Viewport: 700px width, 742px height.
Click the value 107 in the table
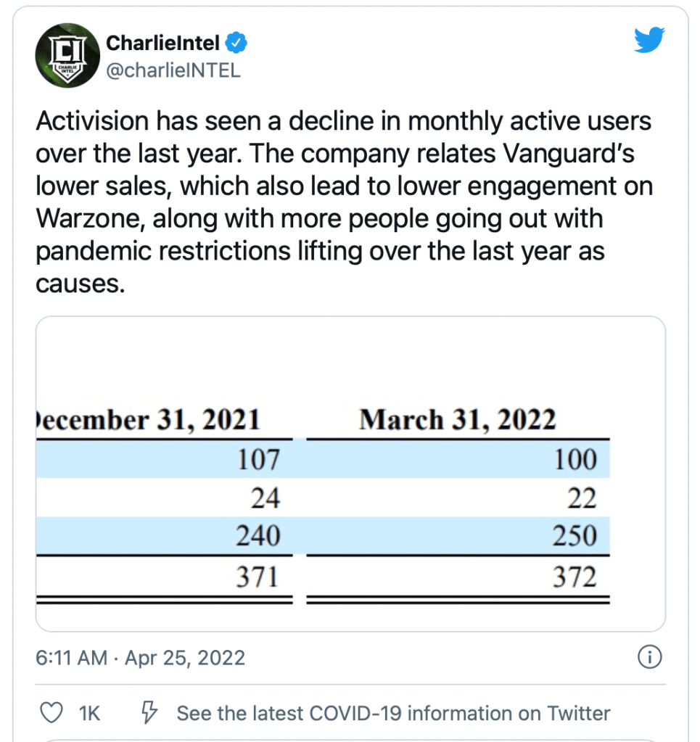pos(258,460)
